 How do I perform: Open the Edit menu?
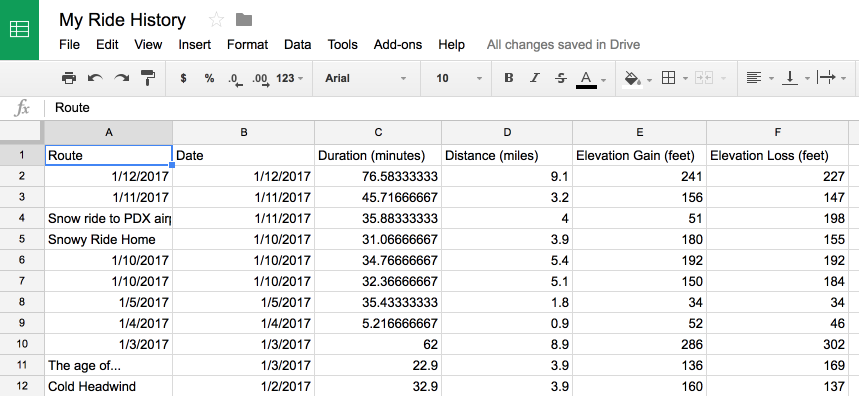pos(107,45)
